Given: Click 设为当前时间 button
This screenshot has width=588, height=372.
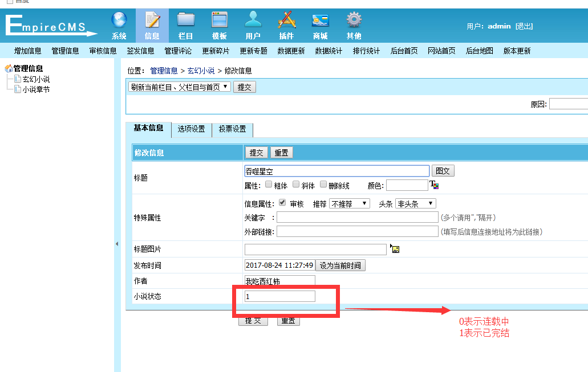Looking at the screenshot, I should [340, 265].
